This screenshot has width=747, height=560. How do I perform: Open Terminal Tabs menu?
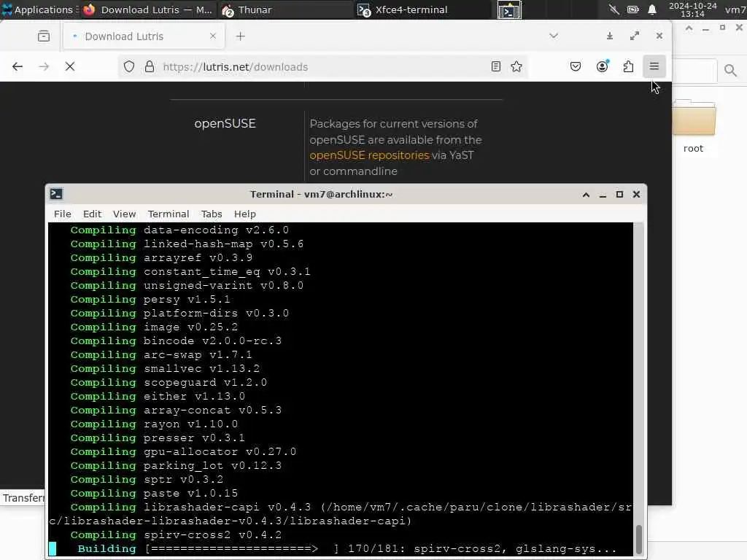click(212, 214)
